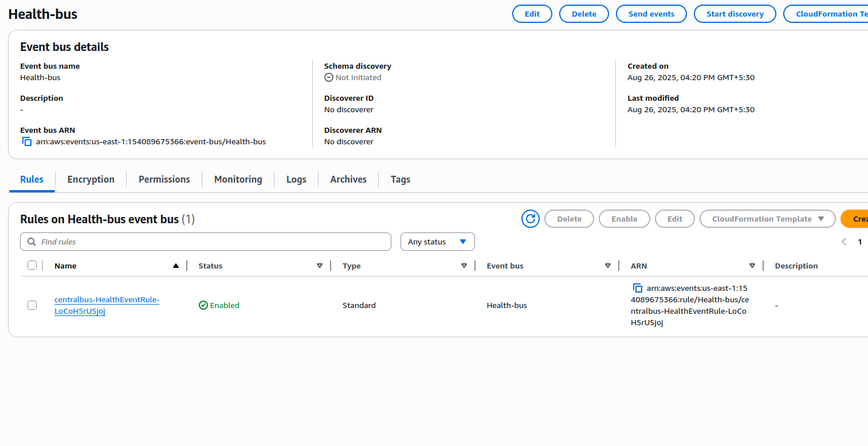Click the Status column sort icon

click(x=320, y=266)
